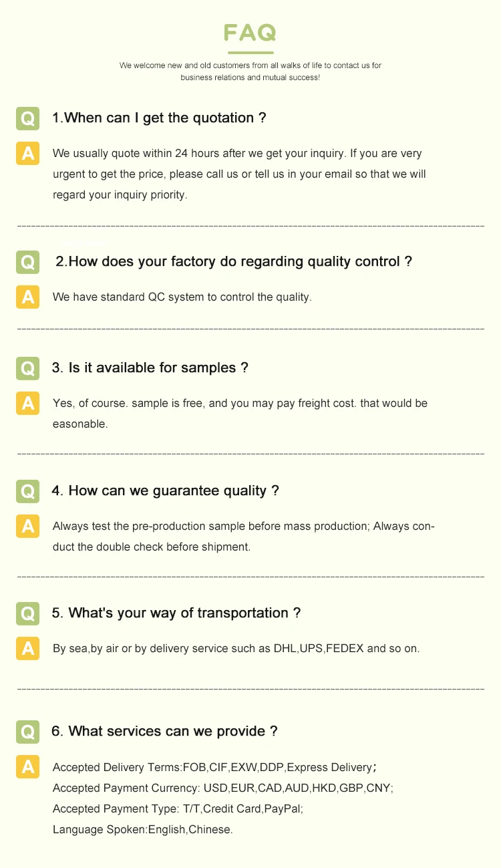Select question about factory quality control

coord(233,262)
